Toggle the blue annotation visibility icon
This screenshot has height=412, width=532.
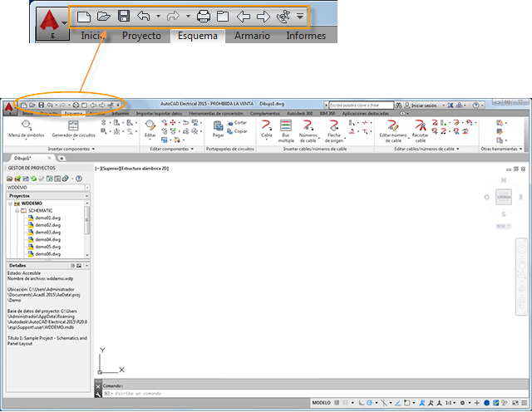tap(422, 403)
